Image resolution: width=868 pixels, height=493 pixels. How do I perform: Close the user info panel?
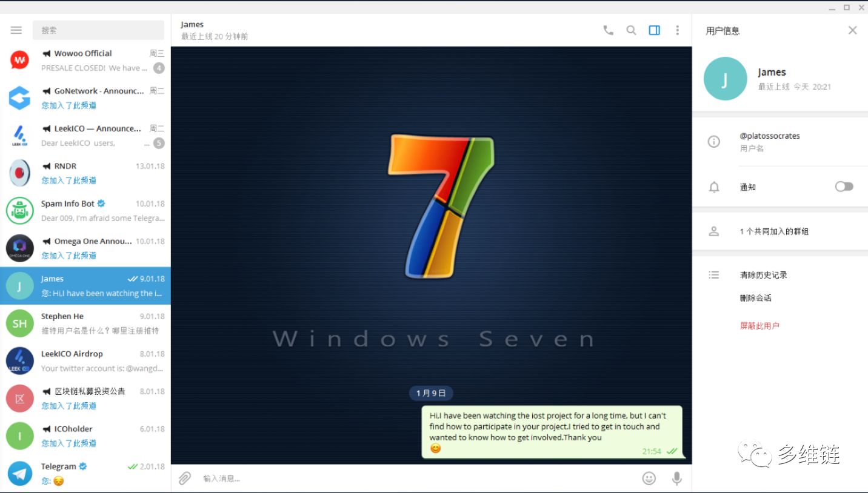point(852,30)
